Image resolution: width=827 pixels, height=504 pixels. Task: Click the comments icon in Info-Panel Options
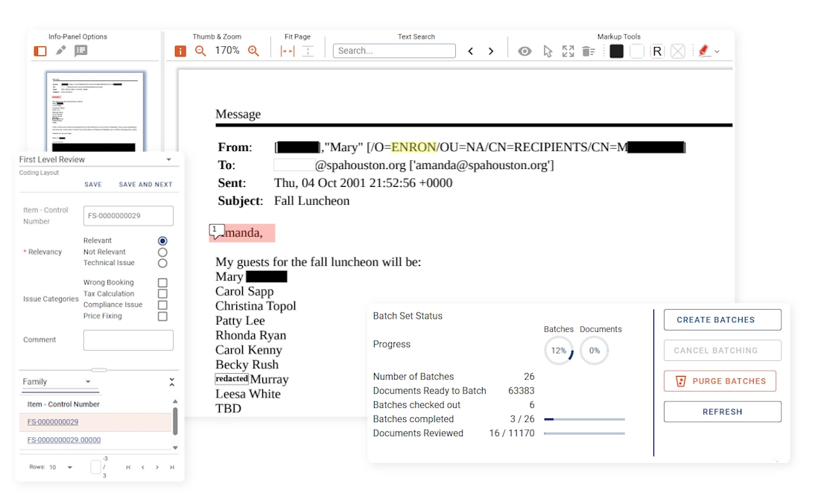click(80, 51)
